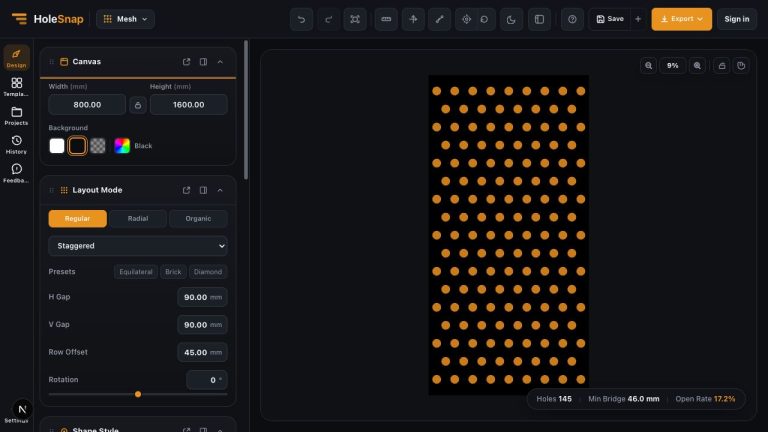The height and width of the screenshot is (432, 768).
Task: Open the Mesh mode dropdown
Action: tap(125, 19)
